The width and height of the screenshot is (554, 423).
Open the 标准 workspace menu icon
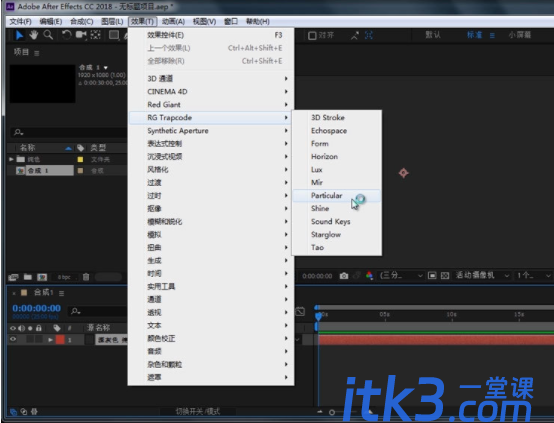click(492, 35)
